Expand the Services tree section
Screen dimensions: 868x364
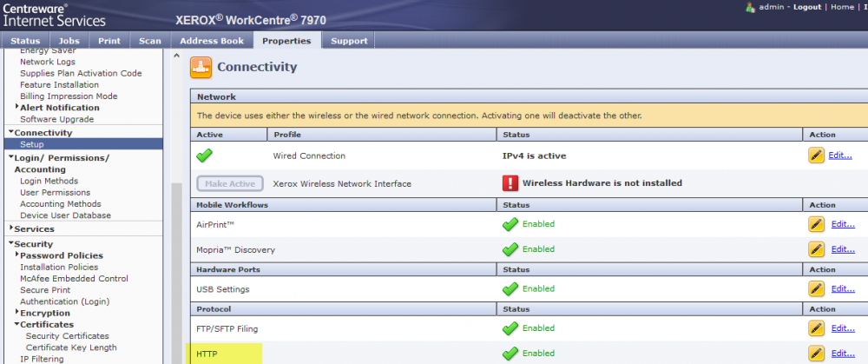coord(10,229)
